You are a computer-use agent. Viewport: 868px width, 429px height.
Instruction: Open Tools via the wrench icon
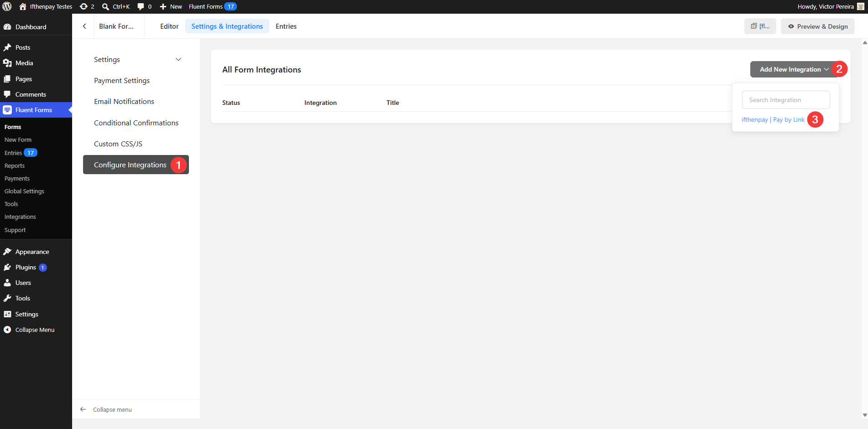(7, 298)
